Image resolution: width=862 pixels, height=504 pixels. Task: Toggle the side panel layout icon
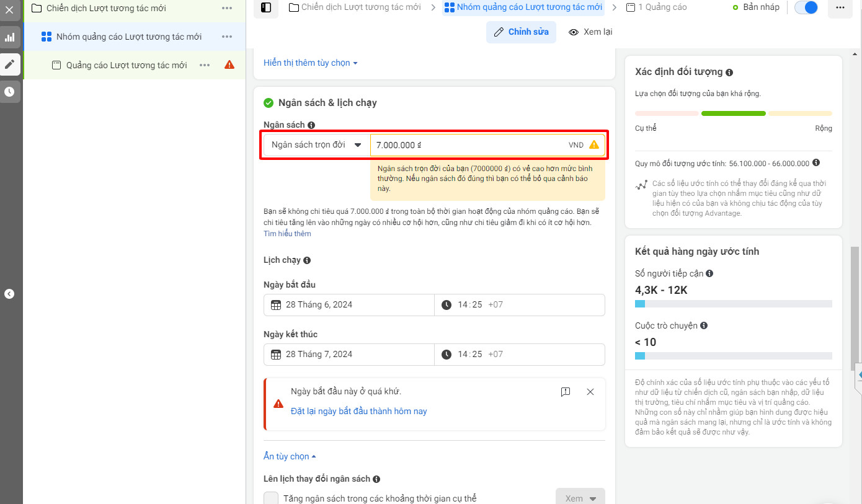point(266,7)
